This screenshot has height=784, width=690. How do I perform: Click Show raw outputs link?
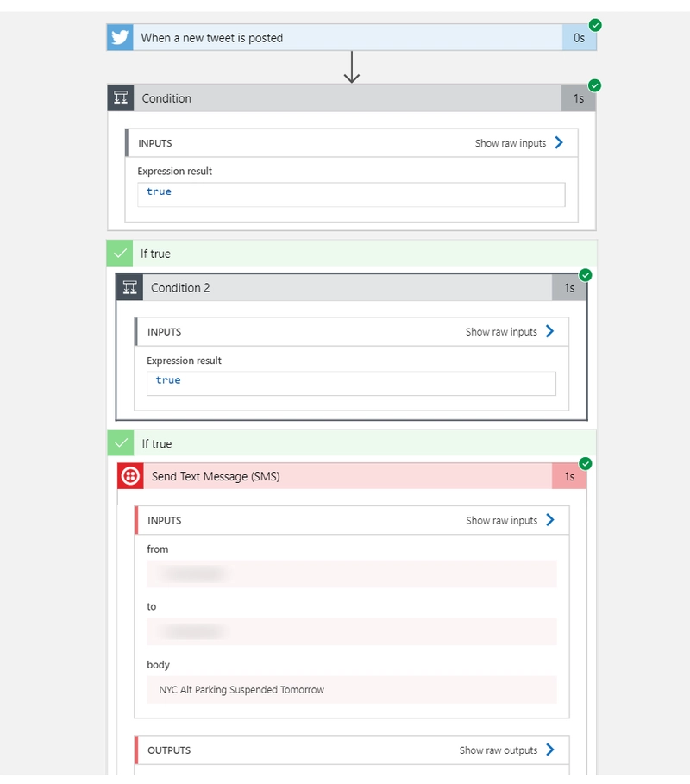(498, 750)
